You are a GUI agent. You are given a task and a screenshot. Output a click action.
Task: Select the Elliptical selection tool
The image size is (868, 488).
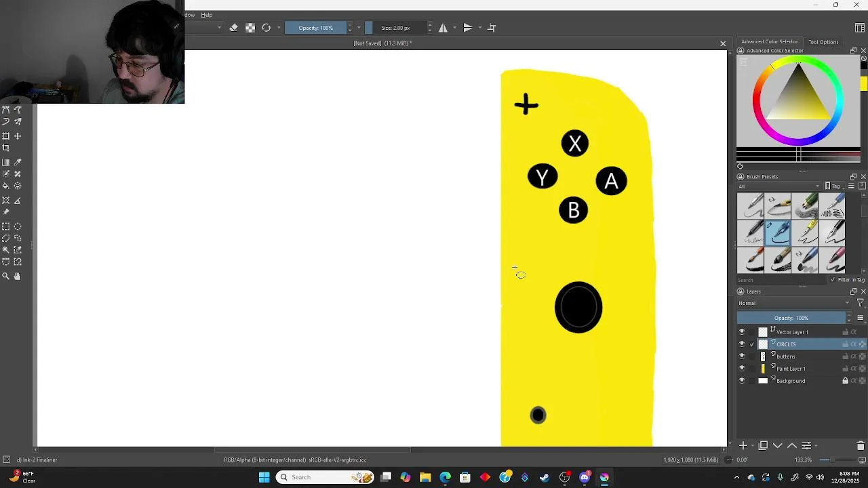pyautogui.click(x=18, y=227)
